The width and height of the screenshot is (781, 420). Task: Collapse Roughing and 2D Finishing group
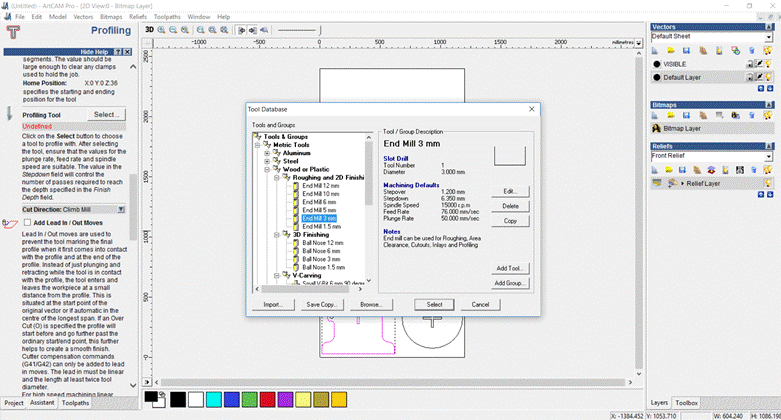(x=276, y=177)
